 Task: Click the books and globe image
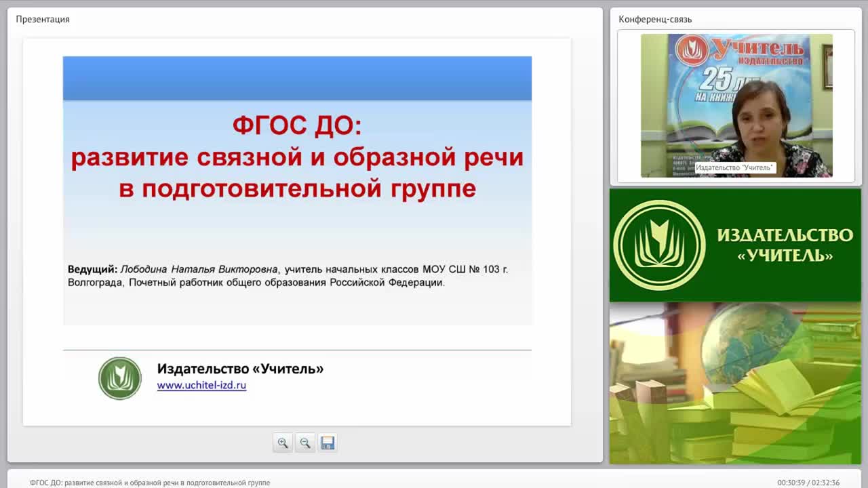click(735, 383)
